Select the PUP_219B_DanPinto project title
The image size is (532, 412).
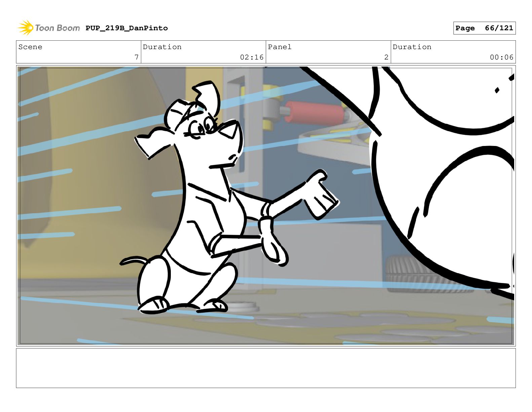[x=126, y=28]
